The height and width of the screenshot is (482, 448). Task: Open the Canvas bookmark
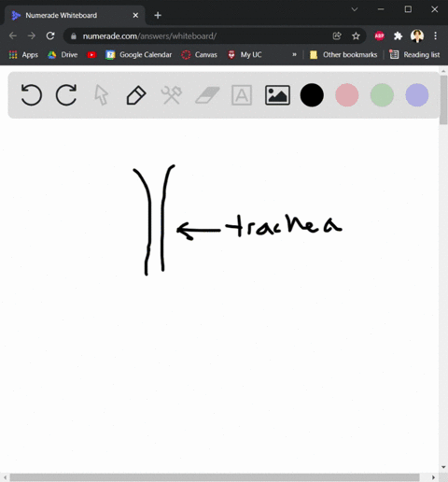pos(200,55)
